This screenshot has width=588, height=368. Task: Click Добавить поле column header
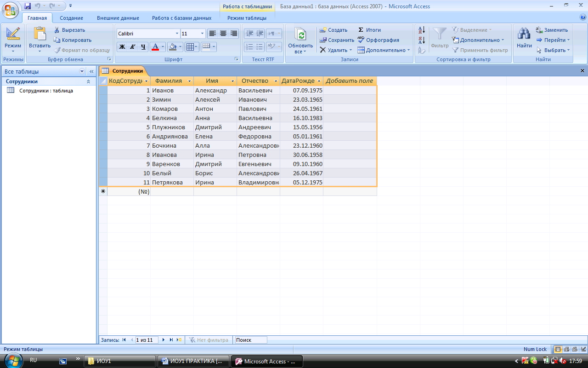[350, 81]
